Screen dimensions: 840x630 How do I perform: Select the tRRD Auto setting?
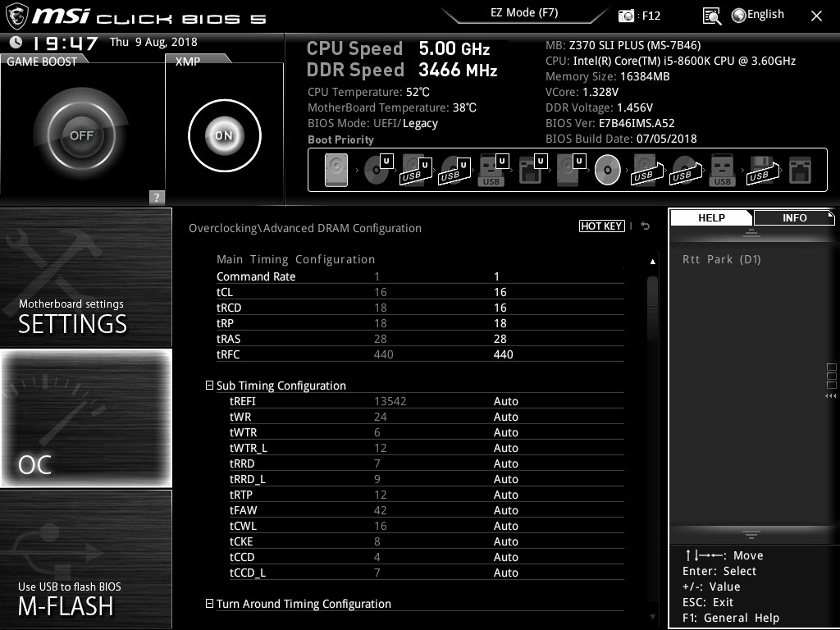(505, 463)
